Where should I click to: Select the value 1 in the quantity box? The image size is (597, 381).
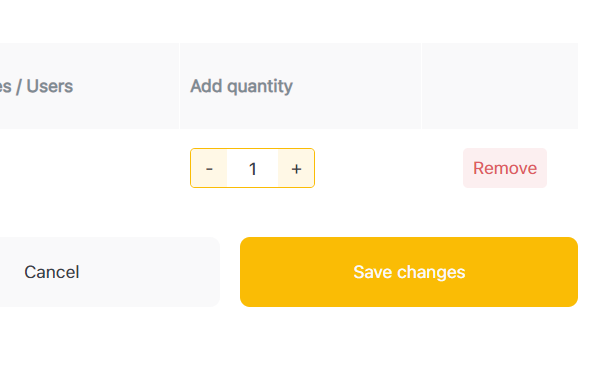[252, 168]
